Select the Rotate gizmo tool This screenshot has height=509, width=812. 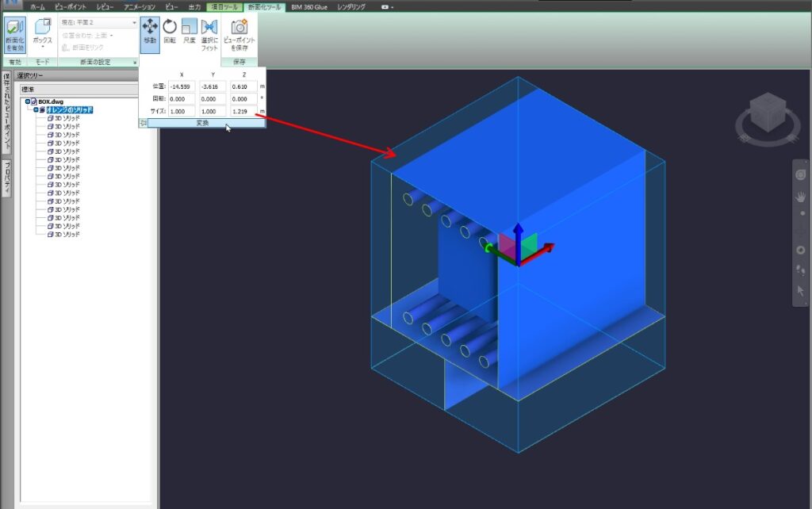(169, 29)
